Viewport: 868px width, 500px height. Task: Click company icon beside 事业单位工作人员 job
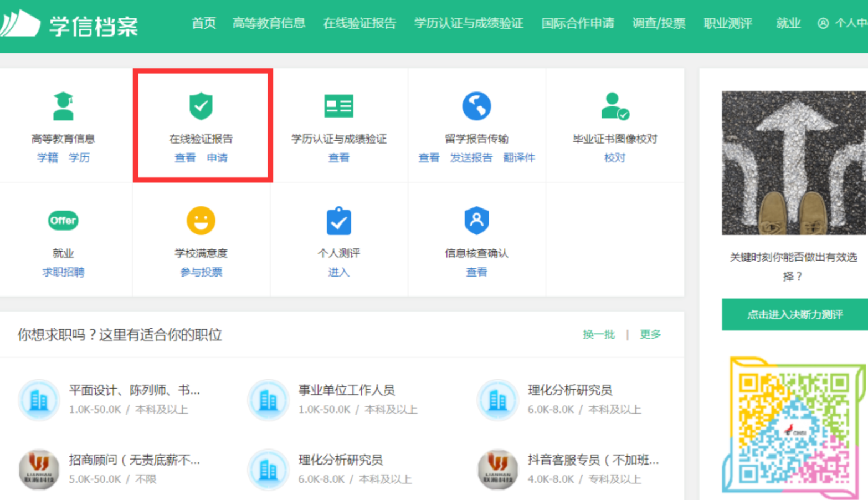coord(268,400)
